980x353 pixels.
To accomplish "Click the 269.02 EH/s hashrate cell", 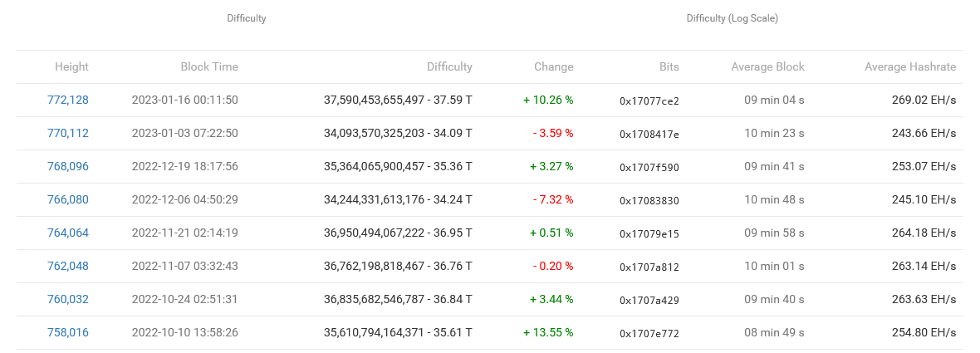I will point(921,100).
